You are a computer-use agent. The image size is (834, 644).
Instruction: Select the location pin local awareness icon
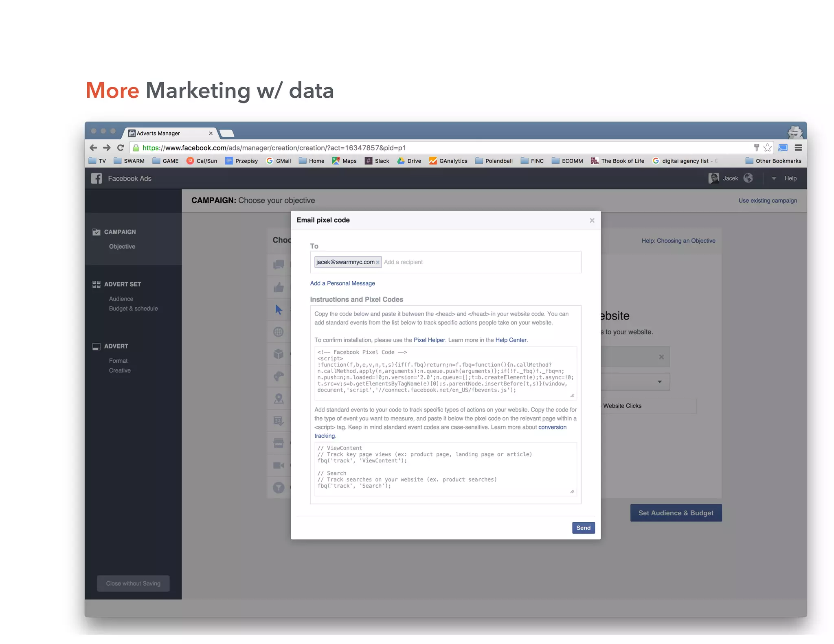pyautogui.click(x=279, y=399)
